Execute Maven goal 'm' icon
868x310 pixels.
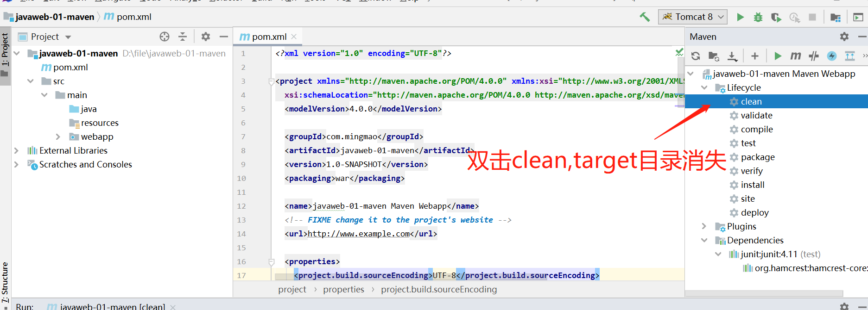pos(796,56)
